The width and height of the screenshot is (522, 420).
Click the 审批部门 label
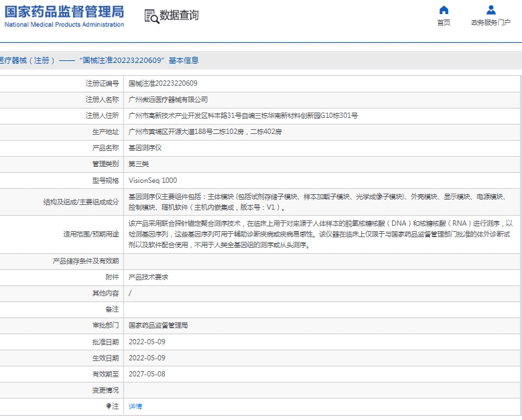[105, 325]
